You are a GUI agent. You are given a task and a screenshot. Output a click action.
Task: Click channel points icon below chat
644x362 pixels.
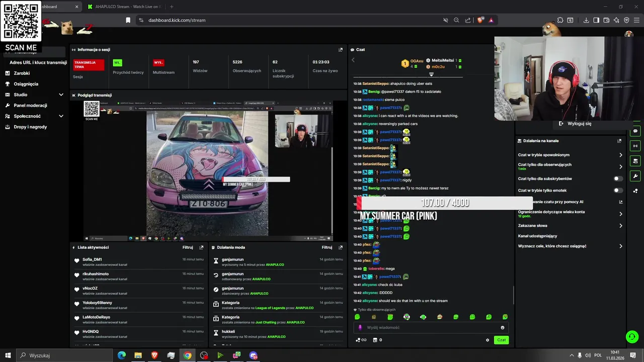[361, 340]
